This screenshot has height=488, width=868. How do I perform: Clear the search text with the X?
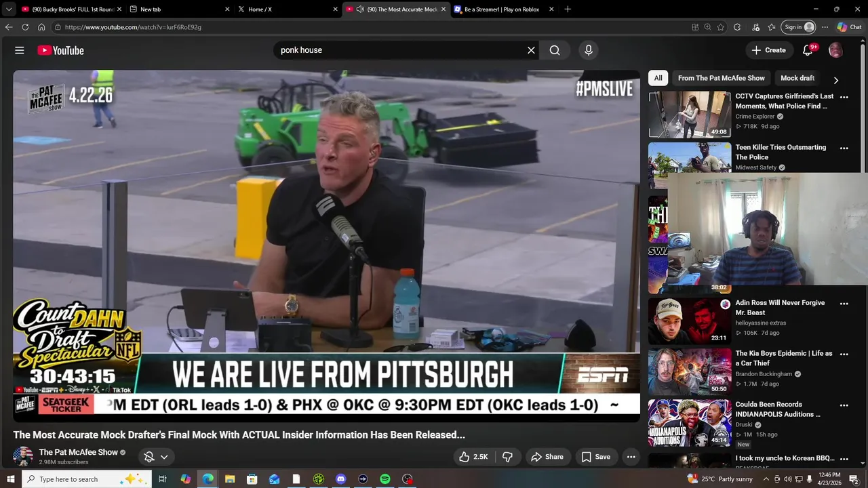pyautogui.click(x=531, y=50)
